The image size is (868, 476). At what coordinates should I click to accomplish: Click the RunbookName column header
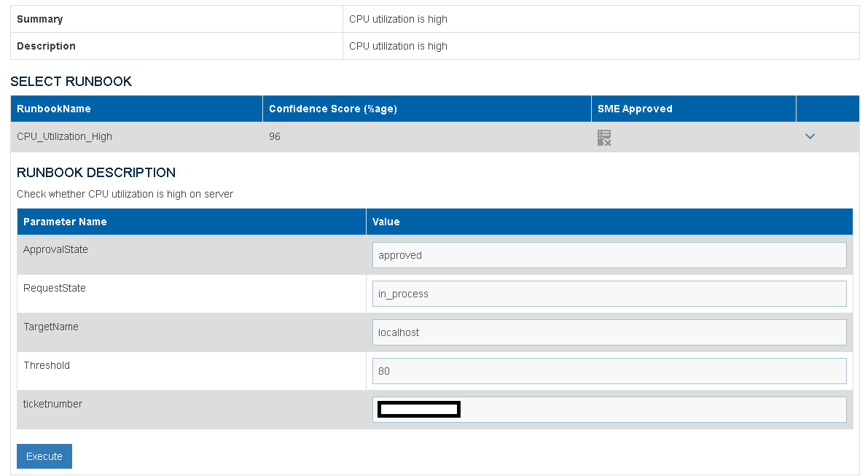coord(54,109)
